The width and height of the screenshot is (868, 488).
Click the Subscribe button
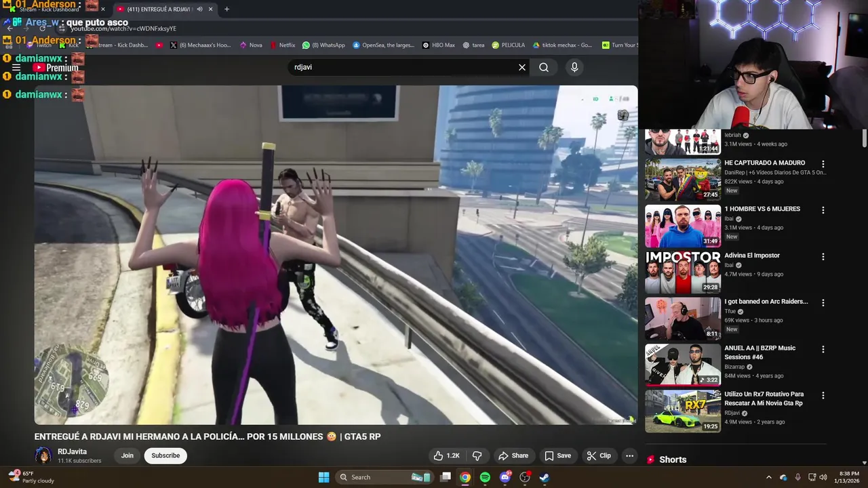point(165,455)
